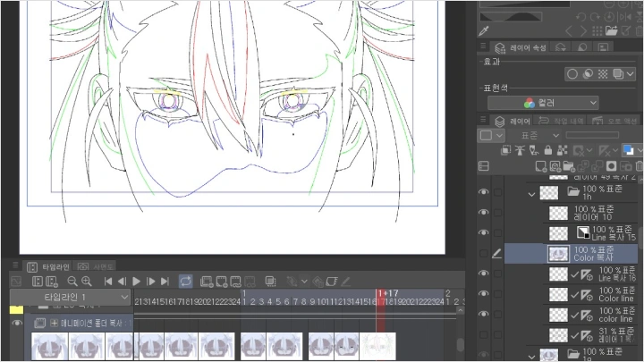
Task: Play the animation
Action: (x=136, y=282)
